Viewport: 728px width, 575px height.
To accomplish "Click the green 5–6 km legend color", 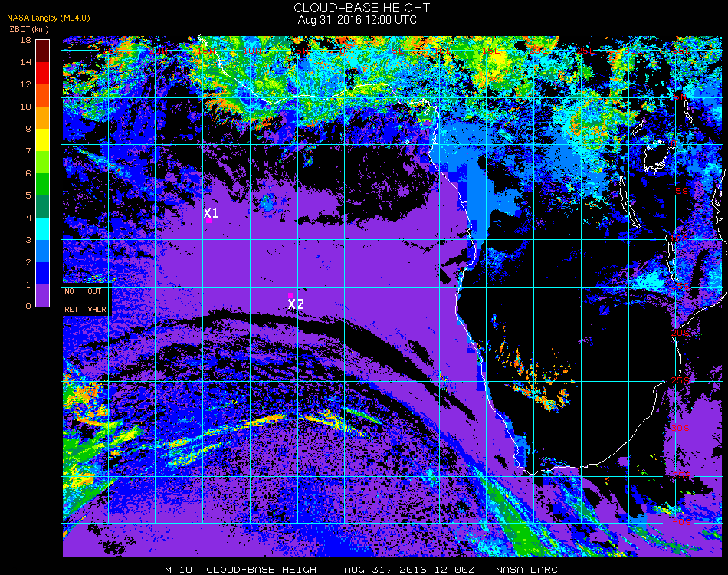I will click(x=42, y=185).
